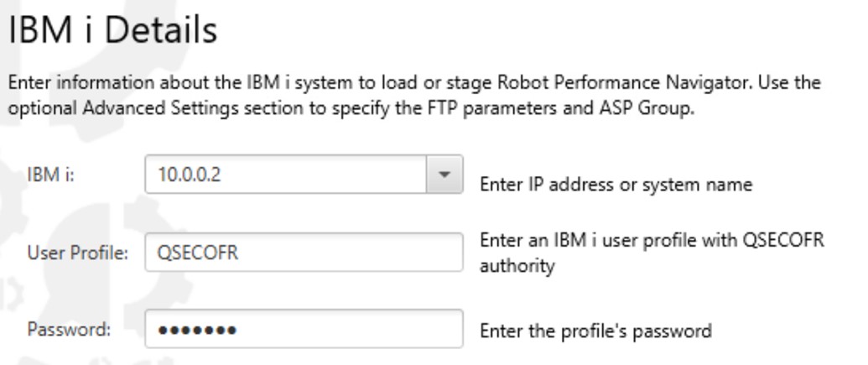868x365 pixels.
Task: Click empty area right of 10.0.0.2 in combo box
Action: (335, 176)
